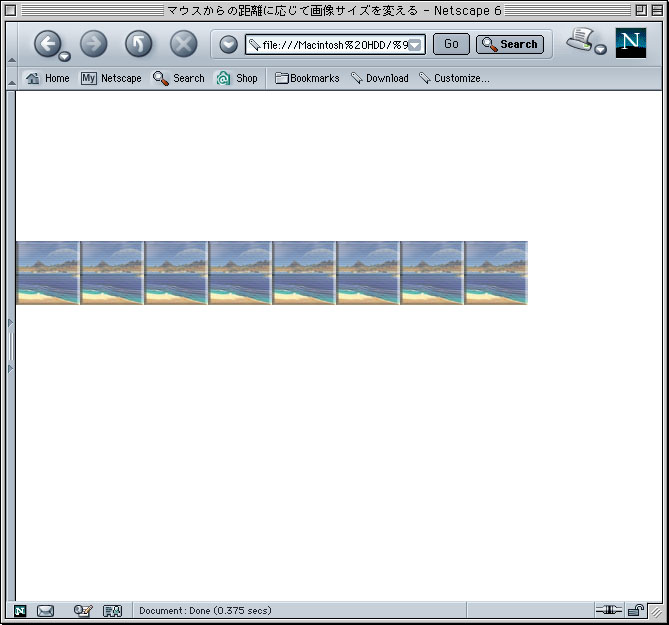Viewport: 669px width, 625px height.
Task: Click the Stop loading X button
Action: pos(183,44)
